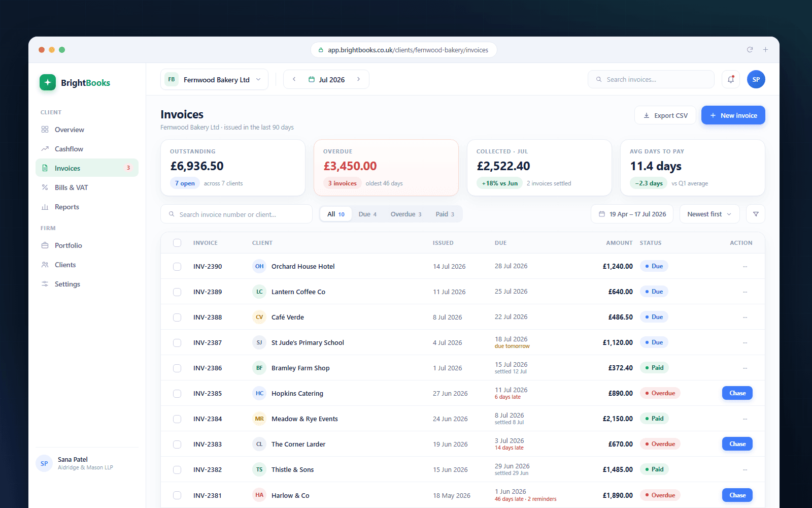Click the browser address bar

click(x=403, y=50)
